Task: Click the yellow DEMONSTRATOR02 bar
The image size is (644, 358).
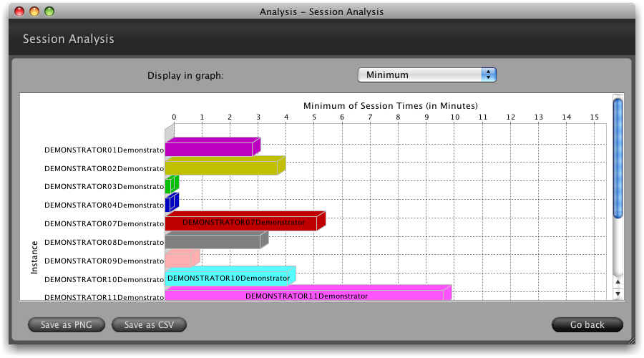Action: 222,167
